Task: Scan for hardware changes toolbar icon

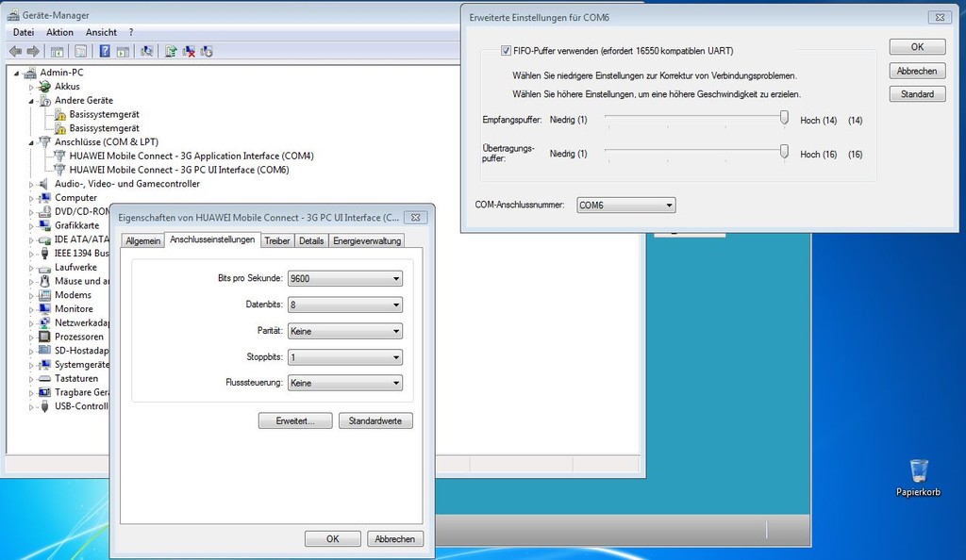Action: pos(146,52)
